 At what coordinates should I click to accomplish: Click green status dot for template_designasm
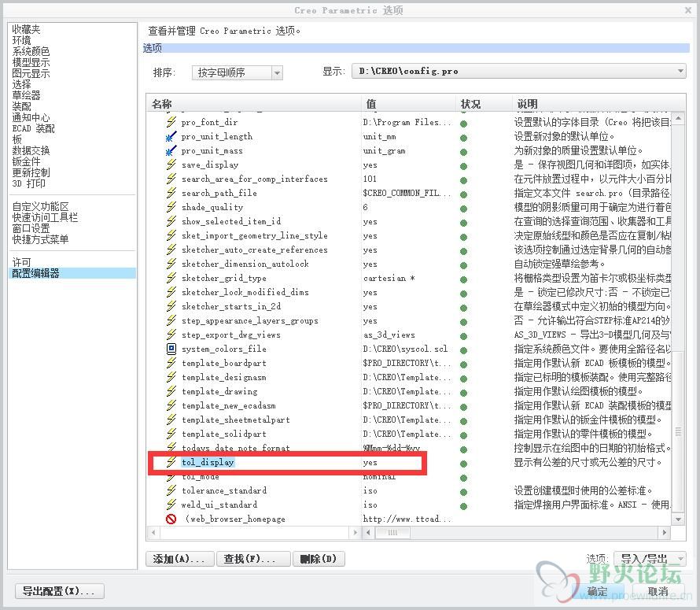[x=463, y=379]
